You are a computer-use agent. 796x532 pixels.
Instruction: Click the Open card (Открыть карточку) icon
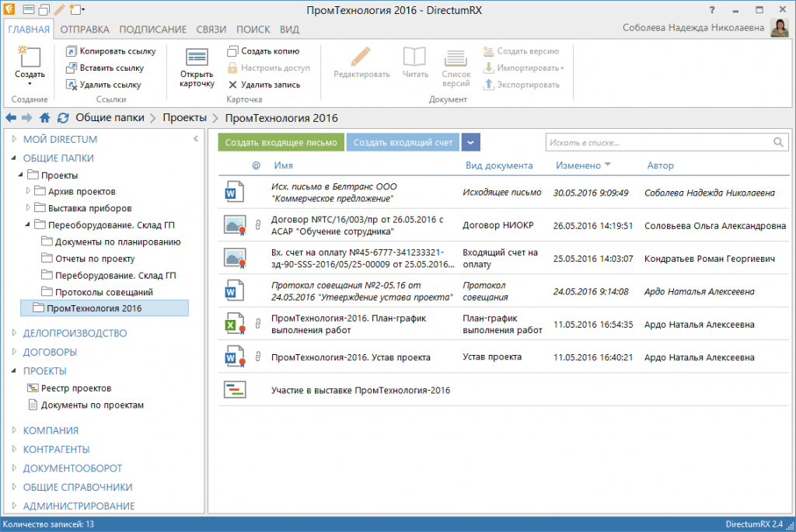tap(196, 58)
